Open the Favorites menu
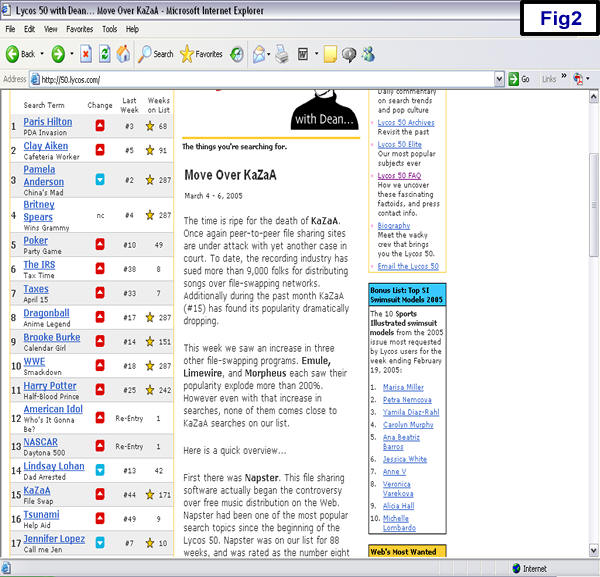 [x=80, y=29]
